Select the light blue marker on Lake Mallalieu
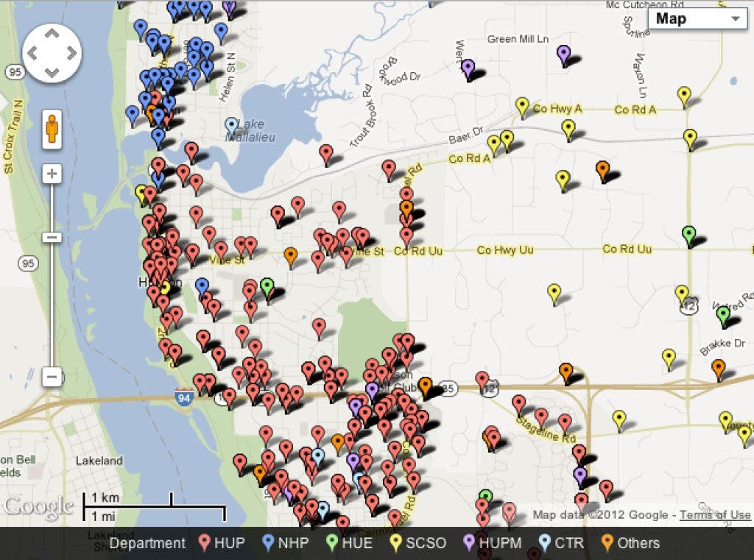Viewport: 754px width, 560px height. pyautogui.click(x=231, y=126)
